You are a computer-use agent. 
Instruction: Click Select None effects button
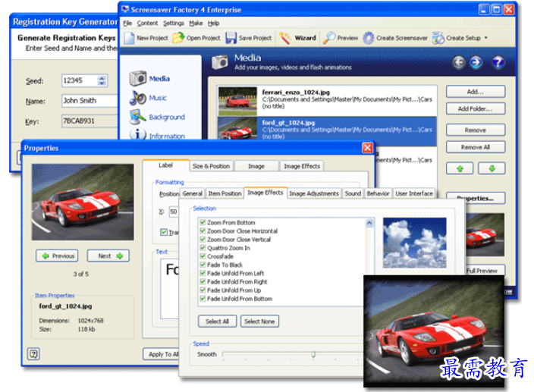click(x=259, y=321)
